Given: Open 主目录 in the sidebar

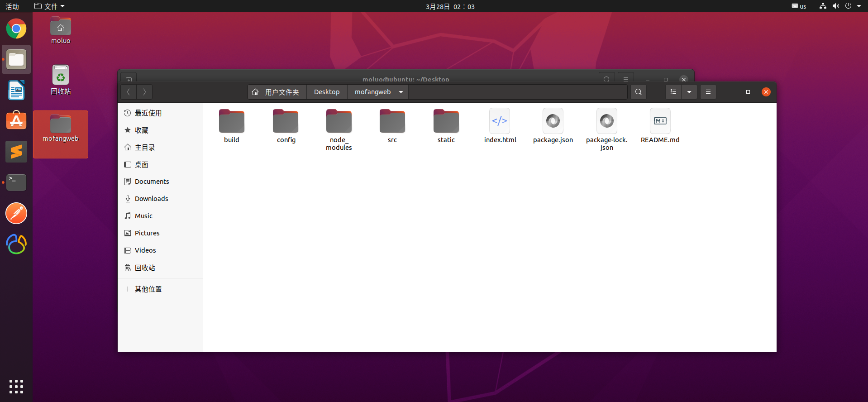Looking at the screenshot, I should [x=160, y=148].
